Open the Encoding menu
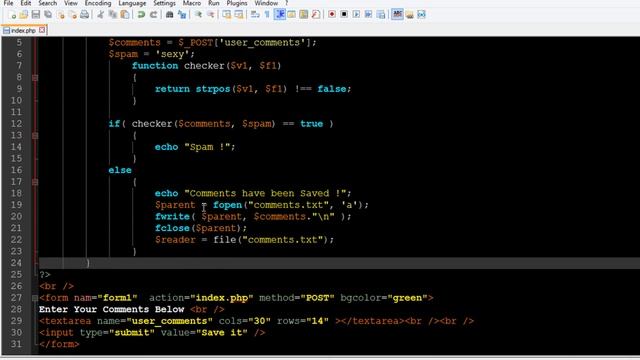This screenshot has height=360, width=640. [x=98, y=3]
